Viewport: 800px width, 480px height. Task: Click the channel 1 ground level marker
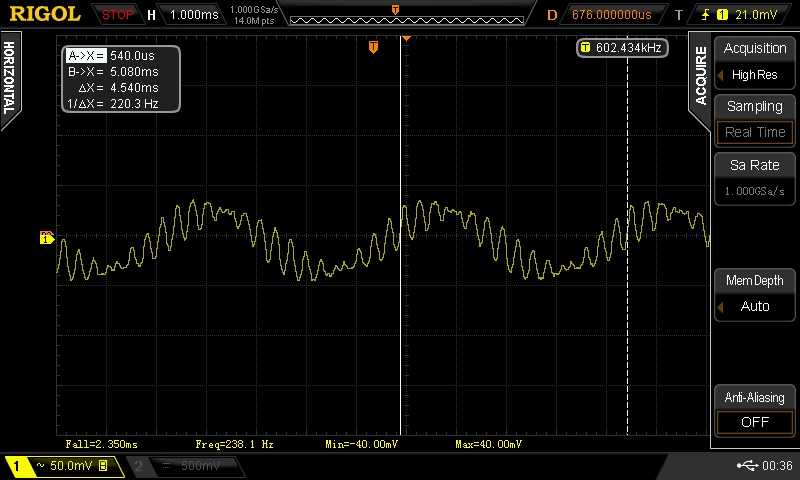[x=46, y=237]
